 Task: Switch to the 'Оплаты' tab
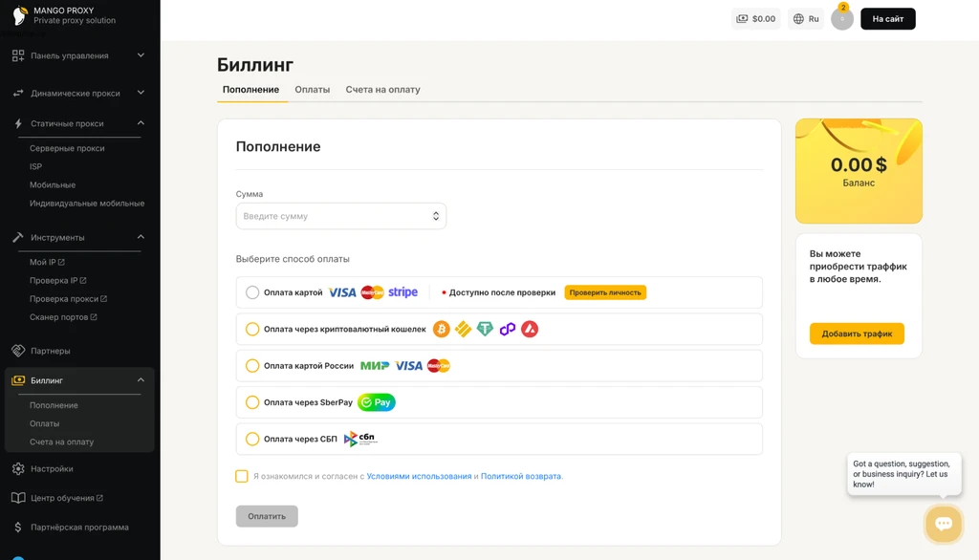313,89
